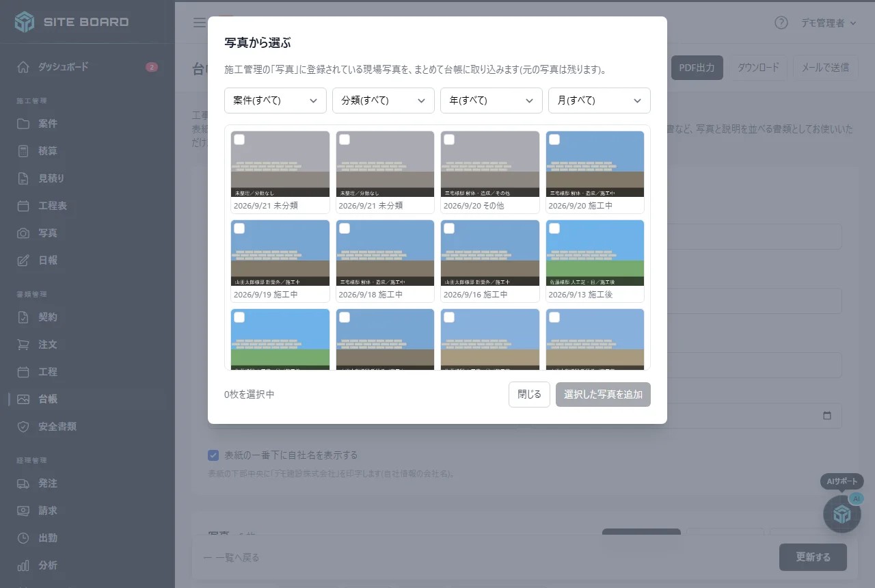875x588 pixels.
Task: Select the 2026/9/16 施工中 photo thumbnail
Action: [490, 253]
